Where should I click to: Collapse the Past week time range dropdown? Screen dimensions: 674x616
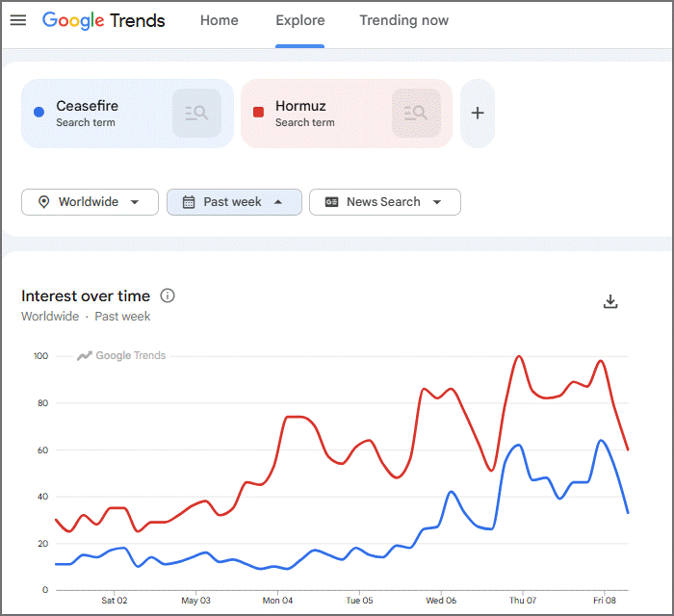tap(234, 202)
